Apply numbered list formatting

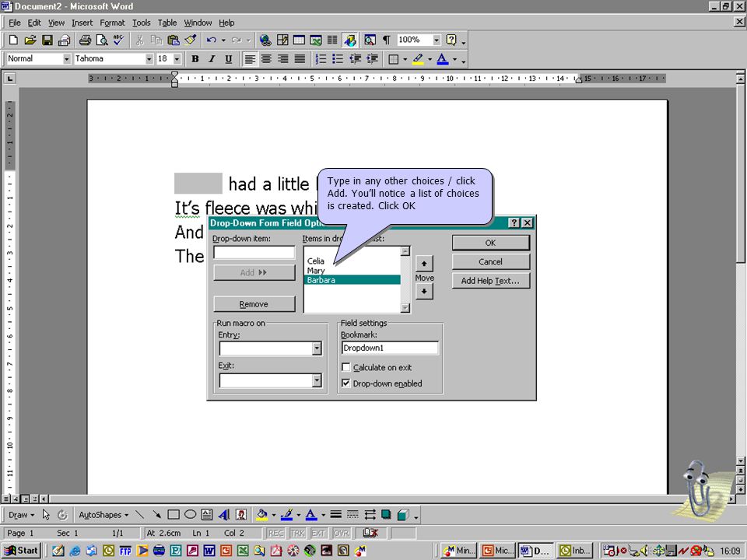(x=321, y=59)
